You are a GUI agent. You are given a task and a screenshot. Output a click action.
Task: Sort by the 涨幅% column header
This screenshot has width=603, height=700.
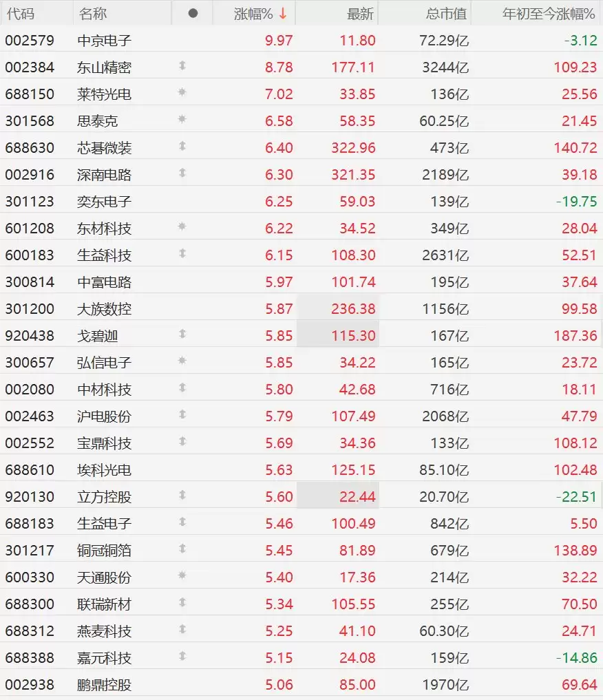pyautogui.click(x=253, y=14)
